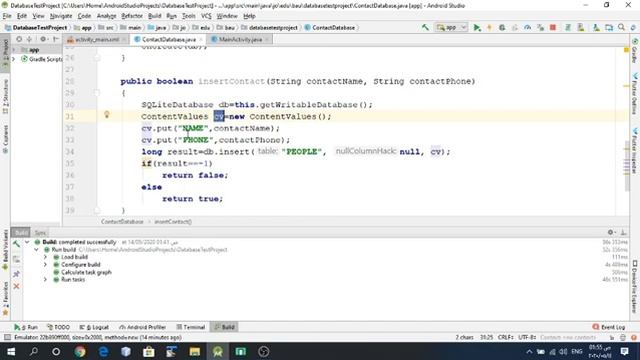This screenshot has height=360, width=640.
Task: Click Apply Changes lightning icon
Action: [489, 27]
